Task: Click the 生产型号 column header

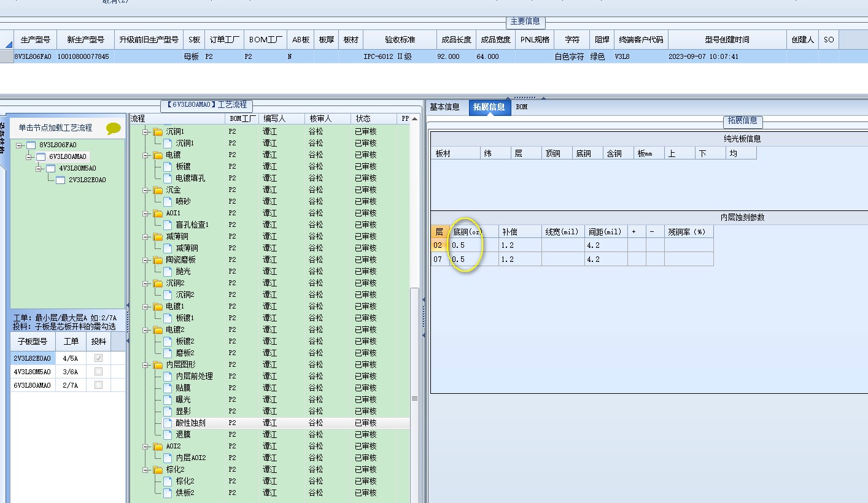Action: (x=35, y=39)
